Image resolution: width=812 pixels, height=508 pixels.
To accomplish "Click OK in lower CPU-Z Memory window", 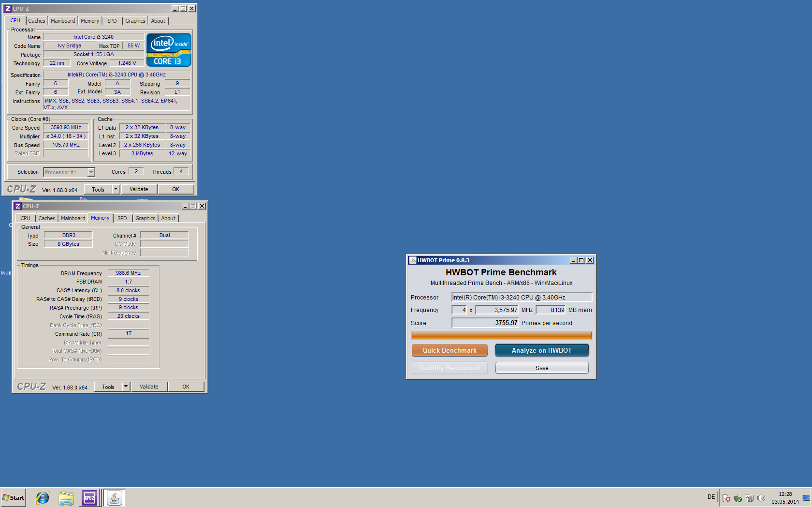I will pyautogui.click(x=186, y=387).
